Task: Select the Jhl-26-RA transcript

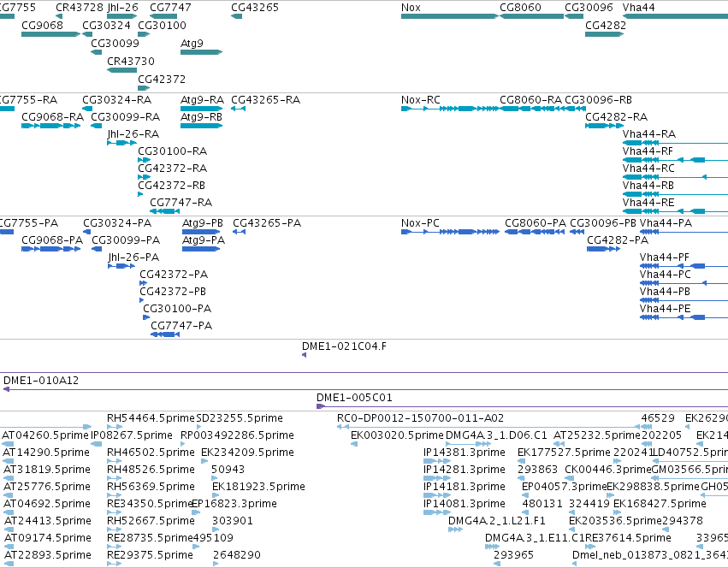Action: pyautogui.click(x=121, y=143)
